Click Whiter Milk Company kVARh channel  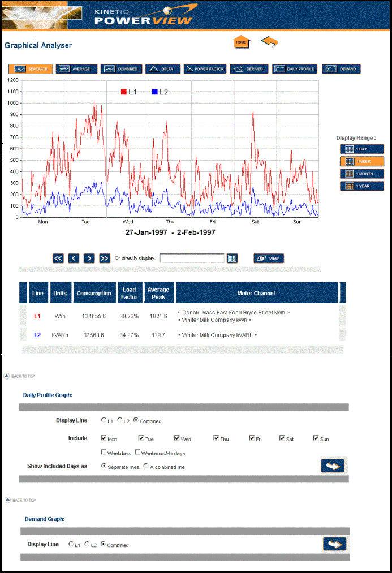coord(217,335)
